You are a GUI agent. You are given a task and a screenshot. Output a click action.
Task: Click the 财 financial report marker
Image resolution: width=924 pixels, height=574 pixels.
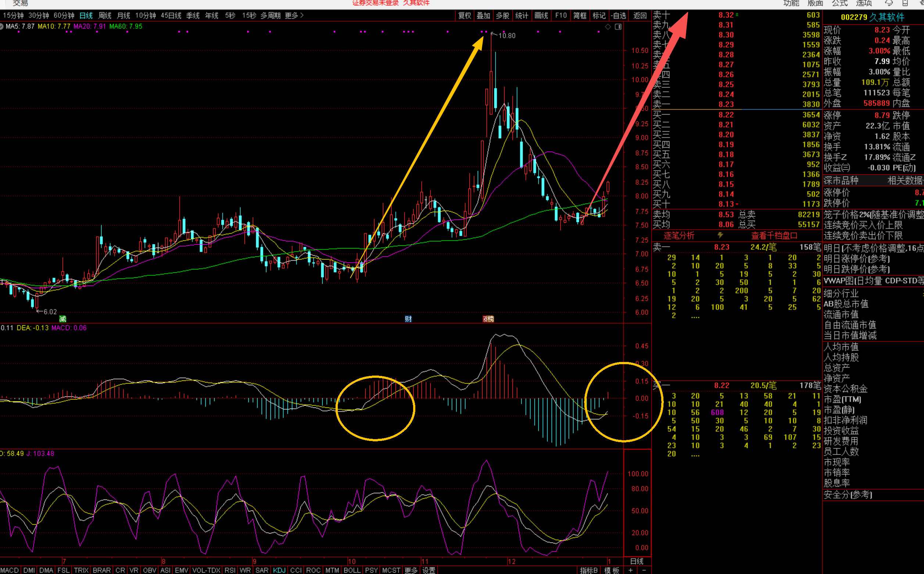(408, 319)
